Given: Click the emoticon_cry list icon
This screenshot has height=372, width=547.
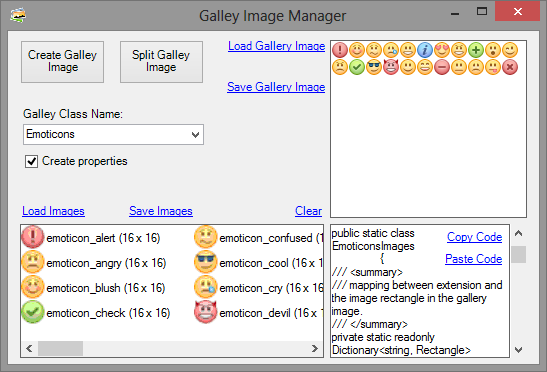Looking at the screenshot, I should [205, 287].
